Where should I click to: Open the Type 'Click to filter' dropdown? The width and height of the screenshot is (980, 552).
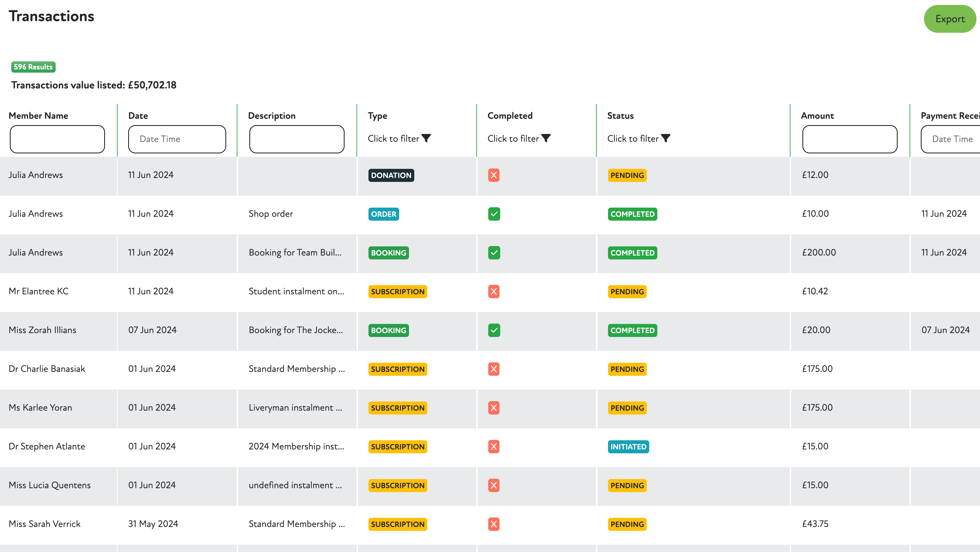[393, 139]
